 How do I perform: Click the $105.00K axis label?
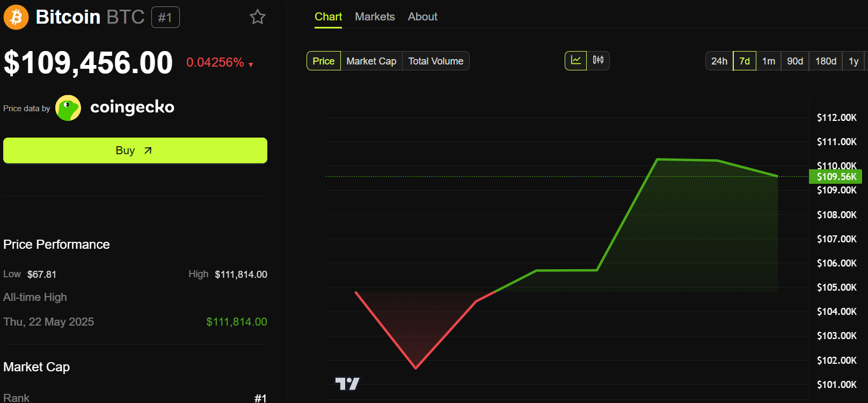[x=836, y=287]
